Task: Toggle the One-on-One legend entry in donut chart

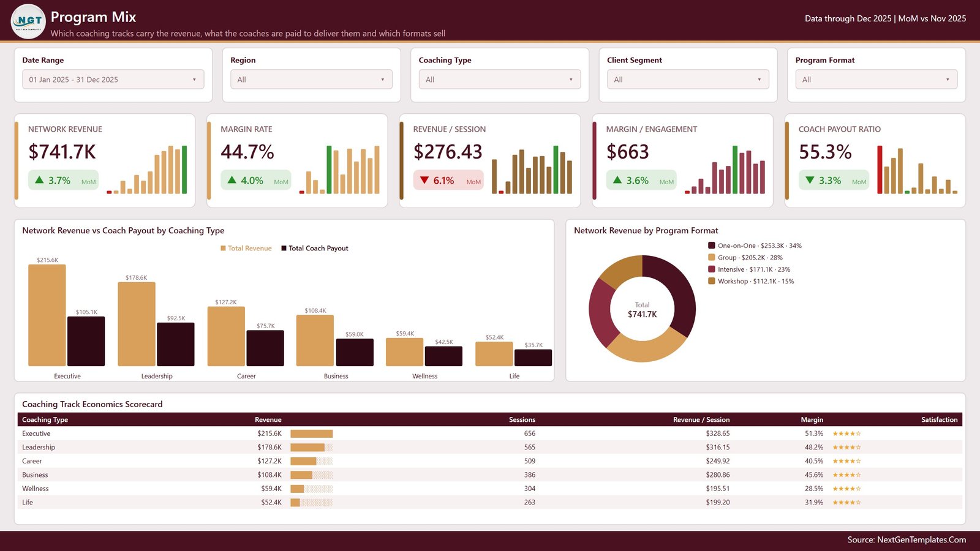Action: pos(755,246)
